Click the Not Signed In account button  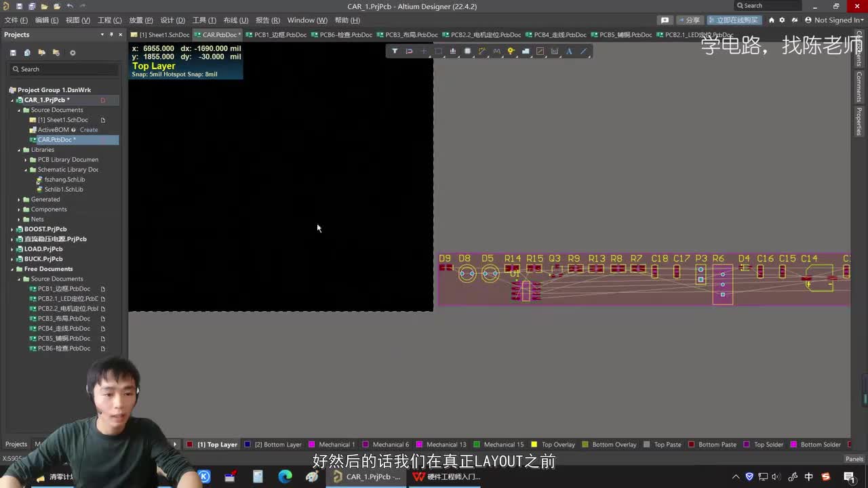tap(833, 20)
